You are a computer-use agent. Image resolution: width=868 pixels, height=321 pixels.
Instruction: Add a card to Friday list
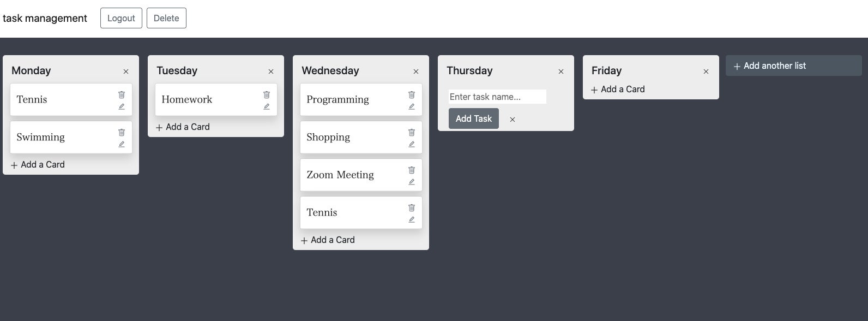618,89
